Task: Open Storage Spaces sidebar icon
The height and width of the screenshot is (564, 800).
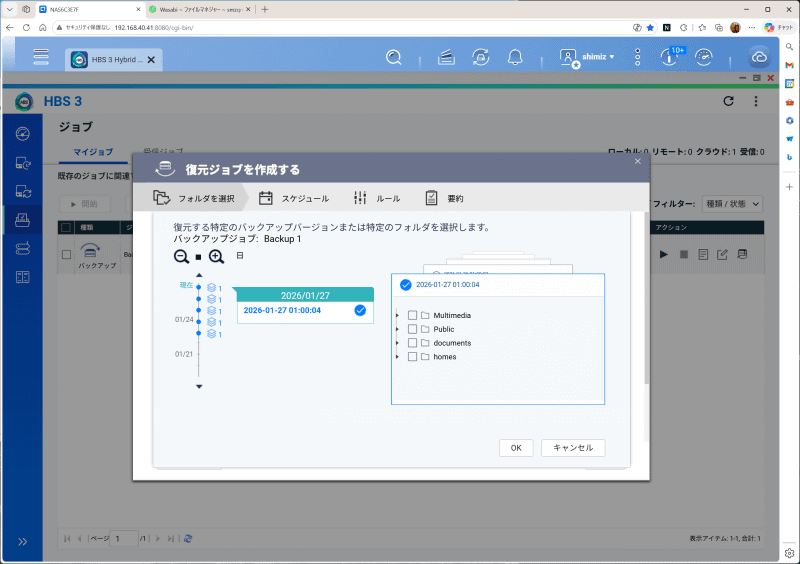Action: pos(22,249)
